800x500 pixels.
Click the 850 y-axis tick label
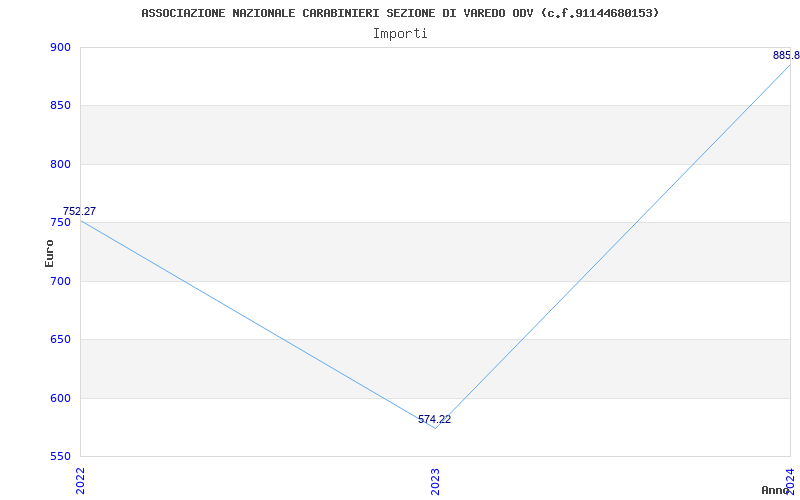[60, 106]
